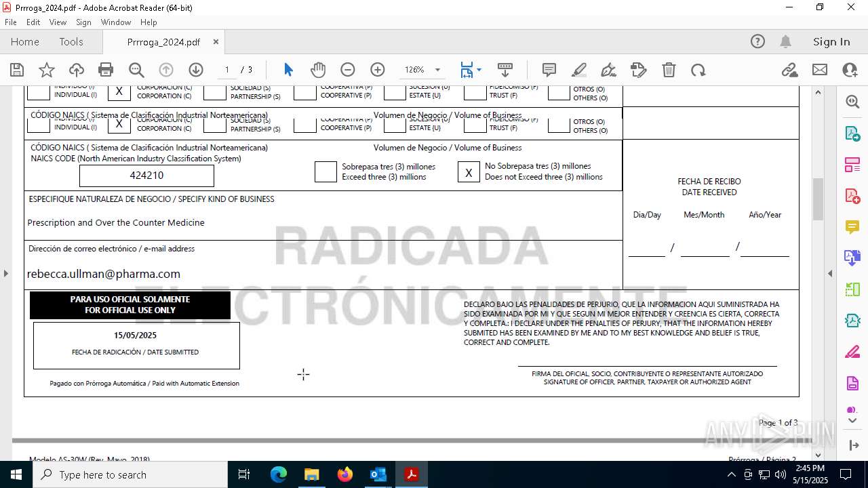Open scrolling mode options icon
The height and width of the screenshot is (488, 868).
pyautogui.click(x=505, y=70)
